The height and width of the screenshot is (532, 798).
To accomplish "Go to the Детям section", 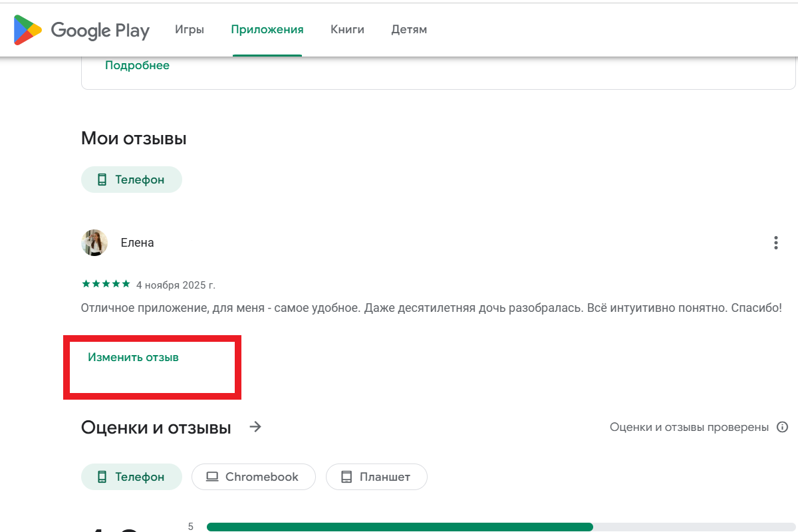I will tap(408, 29).
